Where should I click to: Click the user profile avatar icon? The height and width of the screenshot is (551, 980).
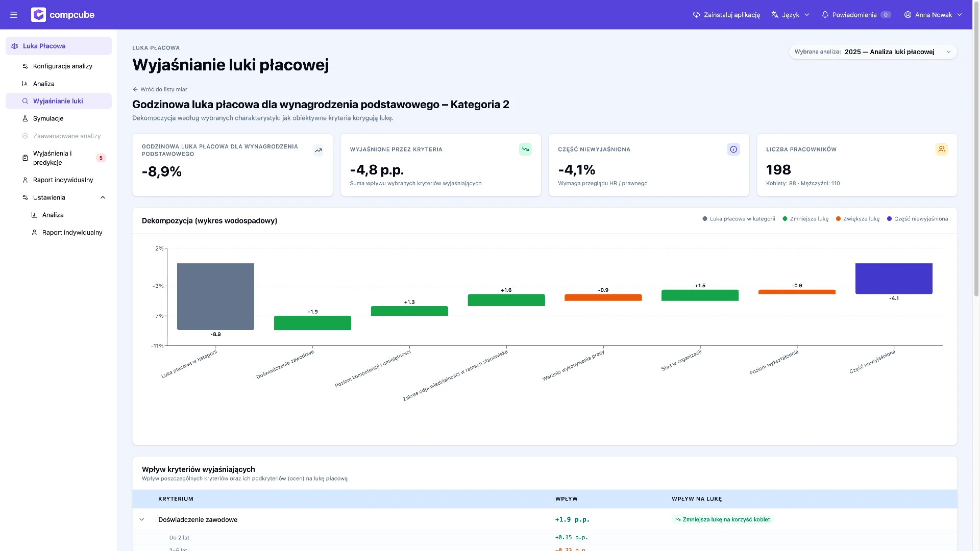[x=908, y=15]
